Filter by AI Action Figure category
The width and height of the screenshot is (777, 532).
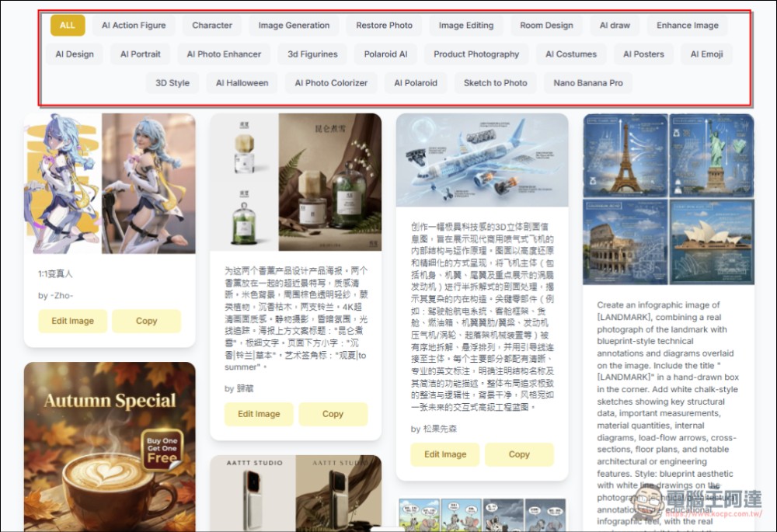pyautogui.click(x=134, y=25)
